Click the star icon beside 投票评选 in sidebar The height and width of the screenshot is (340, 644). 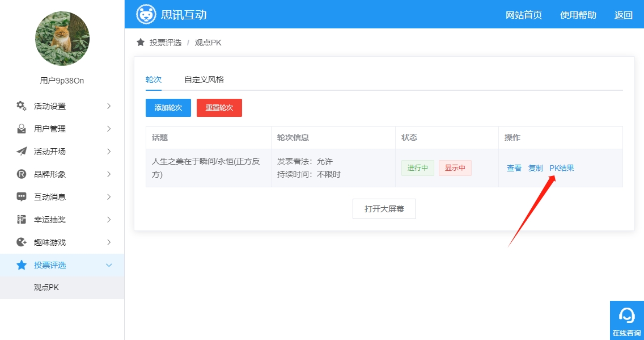(x=22, y=265)
